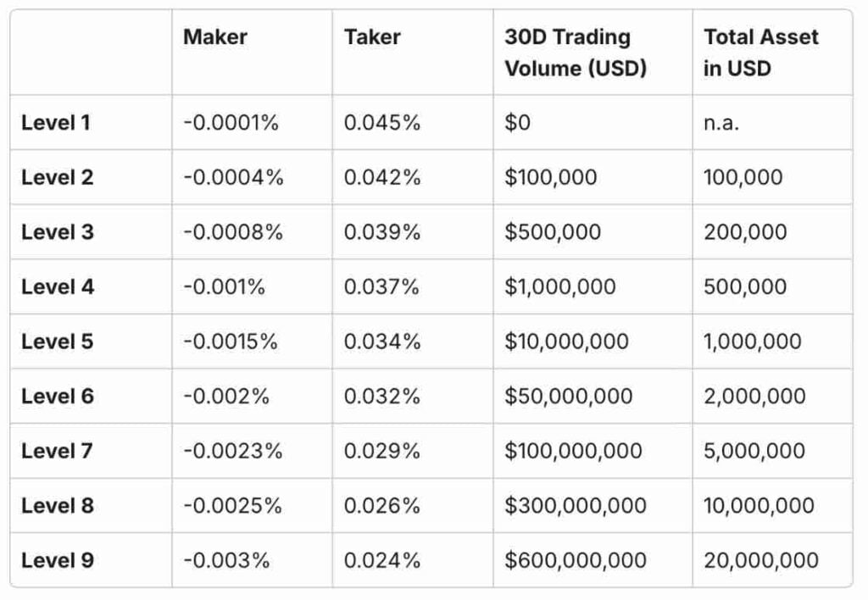This screenshot has height=600, width=868.
Task: Select the Level 4 maker fee -0.001%
Action: pos(224,286)
